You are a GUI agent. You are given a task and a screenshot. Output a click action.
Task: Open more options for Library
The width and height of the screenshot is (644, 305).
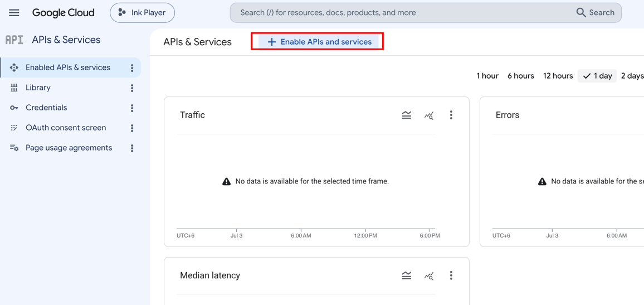coord(132,88)
